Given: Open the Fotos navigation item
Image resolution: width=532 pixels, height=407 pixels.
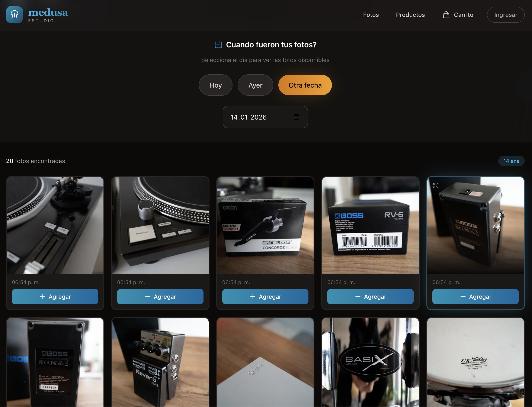Looking at the screenshot, I should click(x=371, y=14).
